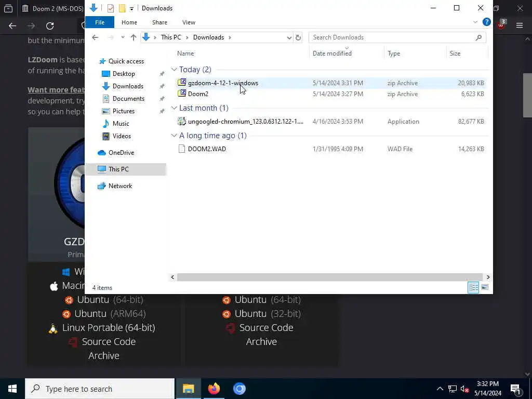The height and width of the screenshot is (399, 532).
Task: Open the View ribbon tab
Action: click(189, 22)
